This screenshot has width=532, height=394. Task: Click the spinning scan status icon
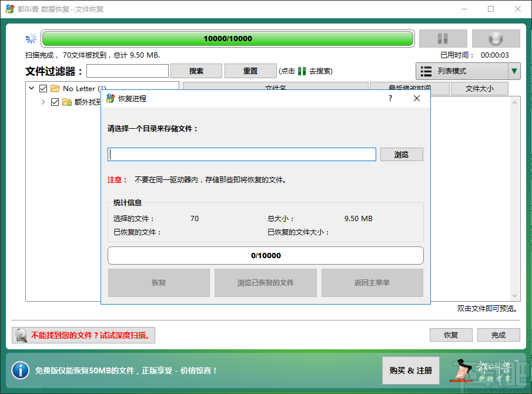[31, 38]
